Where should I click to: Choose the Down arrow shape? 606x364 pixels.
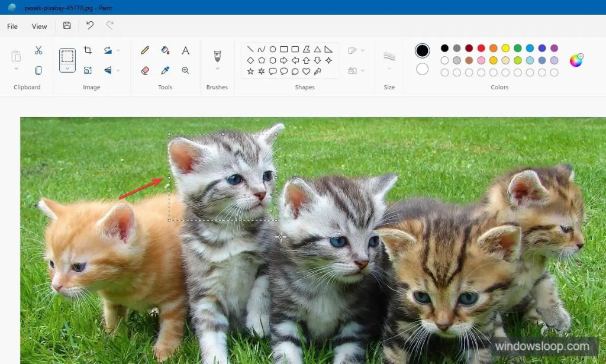[x=317, y=60]
